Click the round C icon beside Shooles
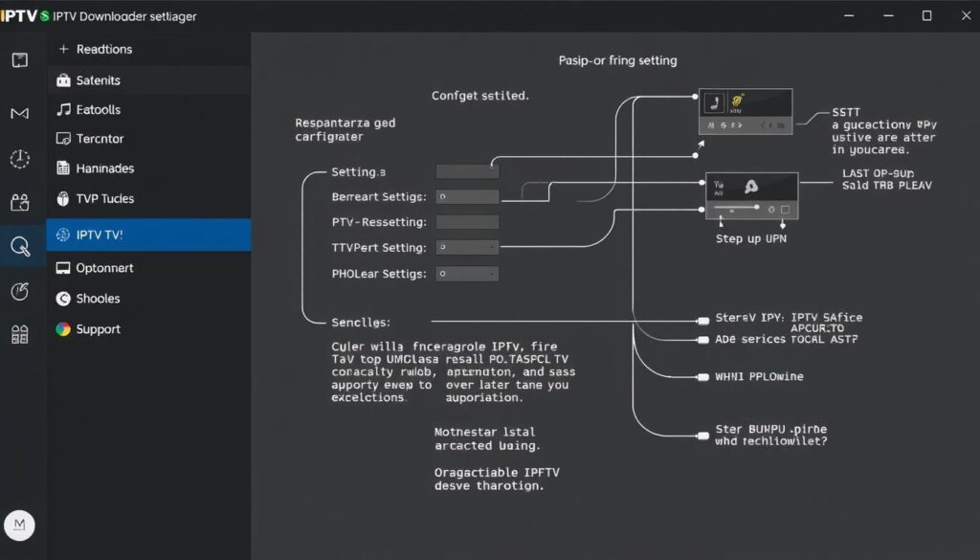 point(63,299)
